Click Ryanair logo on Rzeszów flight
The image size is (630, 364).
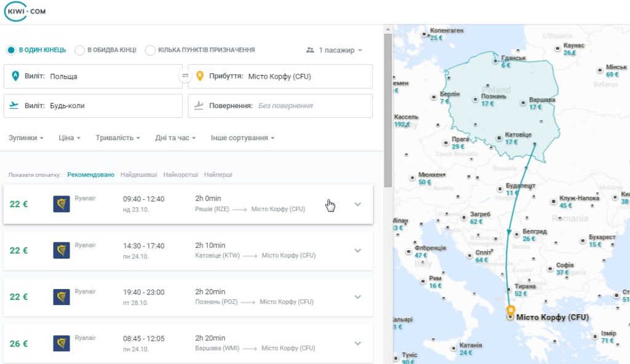(62, 204)
